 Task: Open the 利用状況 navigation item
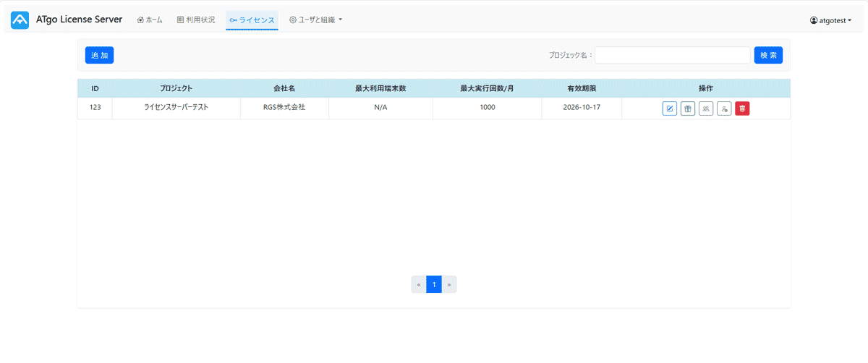(196, 20)
